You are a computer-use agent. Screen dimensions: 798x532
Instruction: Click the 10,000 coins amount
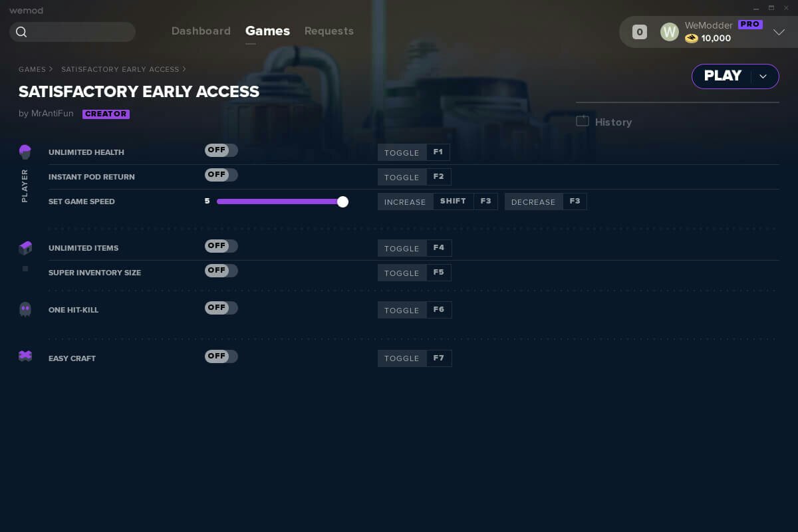click(x=716, y=39)
